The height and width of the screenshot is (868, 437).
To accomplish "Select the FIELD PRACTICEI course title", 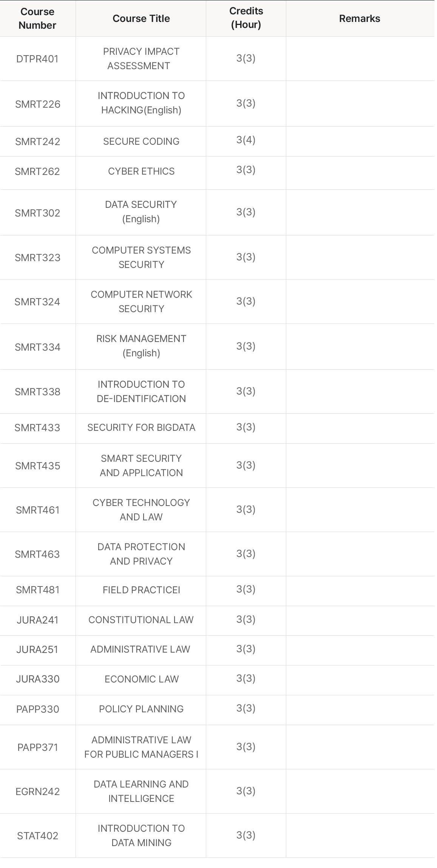I will [141, 590].
